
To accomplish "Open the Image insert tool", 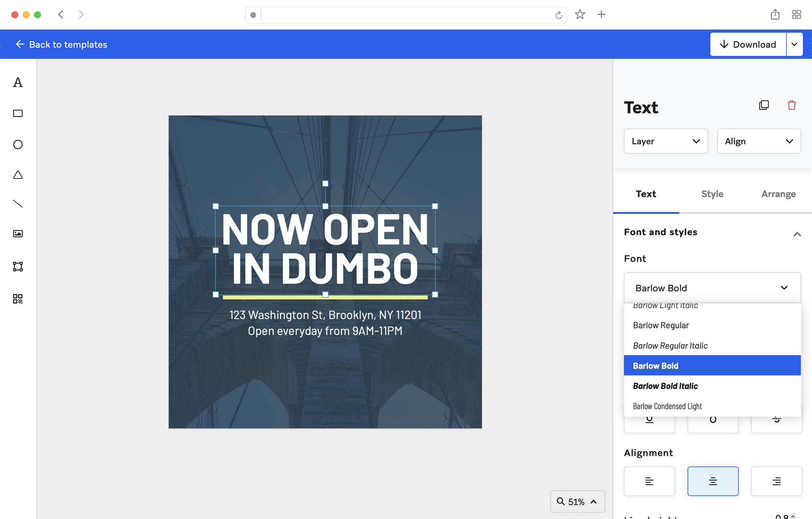I will click(x=17, y=233).
